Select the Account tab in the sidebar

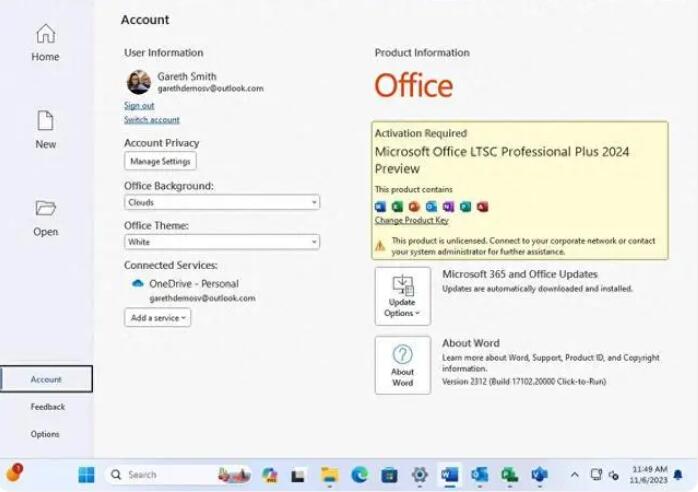click(46, 379)
